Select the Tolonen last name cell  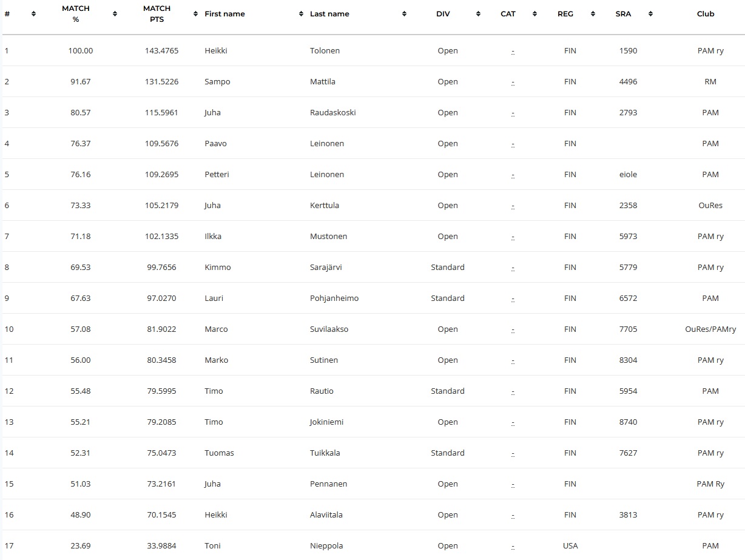click(x=325, y=51)
